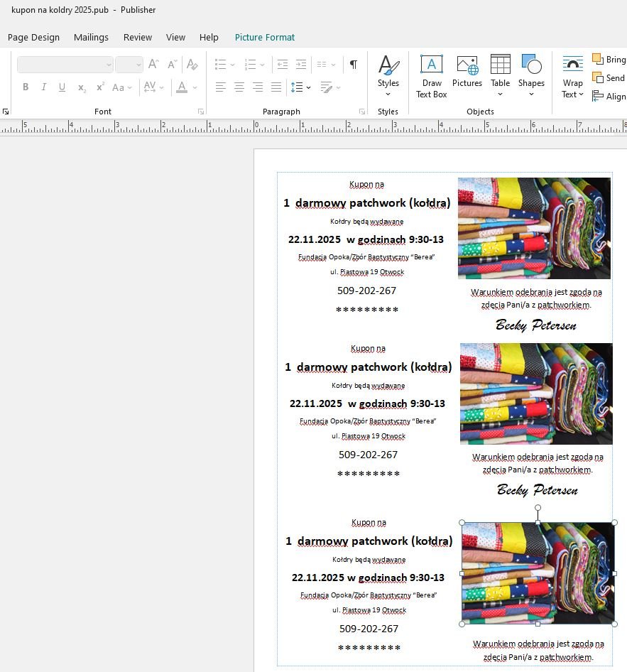This screenshot has width=627, height=672.
Task: Click the Numbering list icon
Action: pos(250,65)
